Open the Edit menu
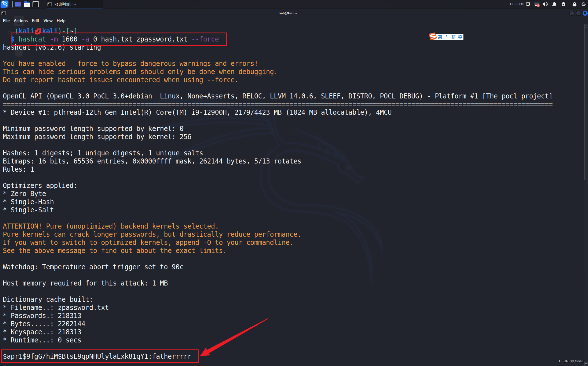588x366 pixels. pyautogui.click(x=36, y=21)
